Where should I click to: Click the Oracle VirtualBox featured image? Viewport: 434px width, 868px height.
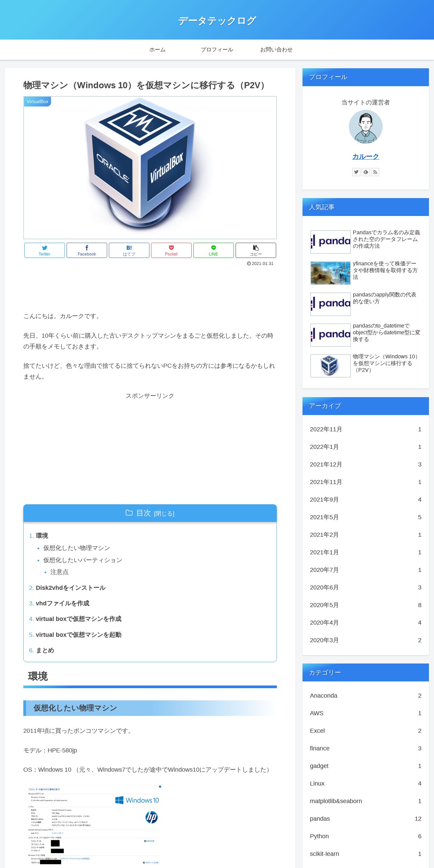coord(150,168)
